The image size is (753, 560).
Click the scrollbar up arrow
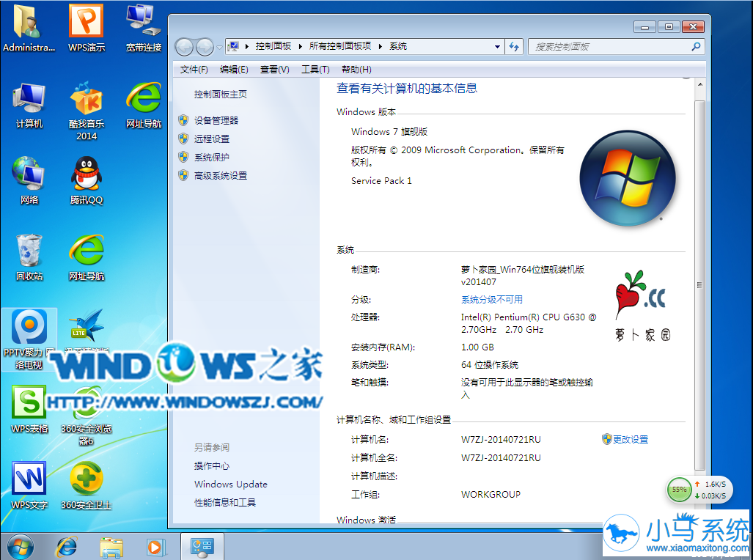[699, 84]
